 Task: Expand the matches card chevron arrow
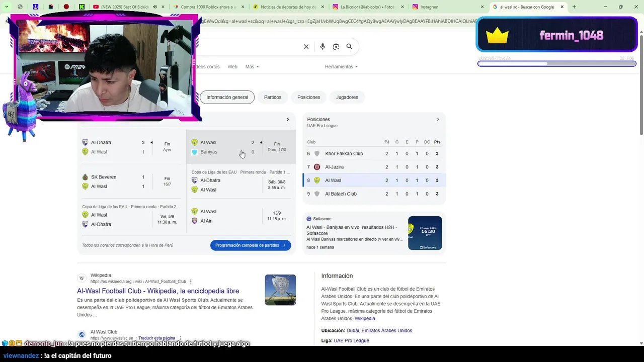point(288,120)
